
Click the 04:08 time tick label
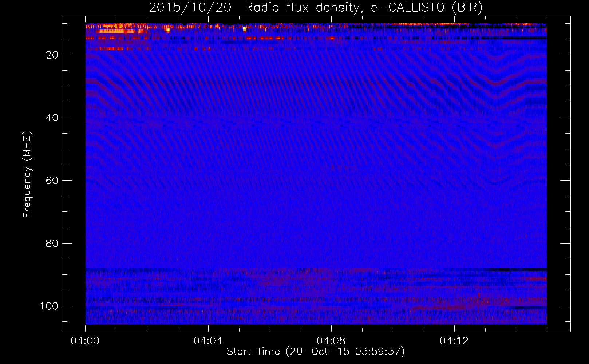click(x=331, y=341)
